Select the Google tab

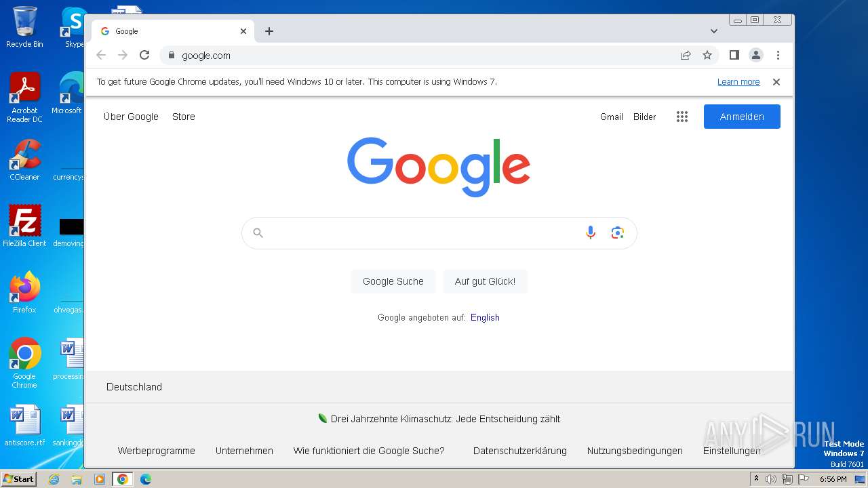click(173, 31)
